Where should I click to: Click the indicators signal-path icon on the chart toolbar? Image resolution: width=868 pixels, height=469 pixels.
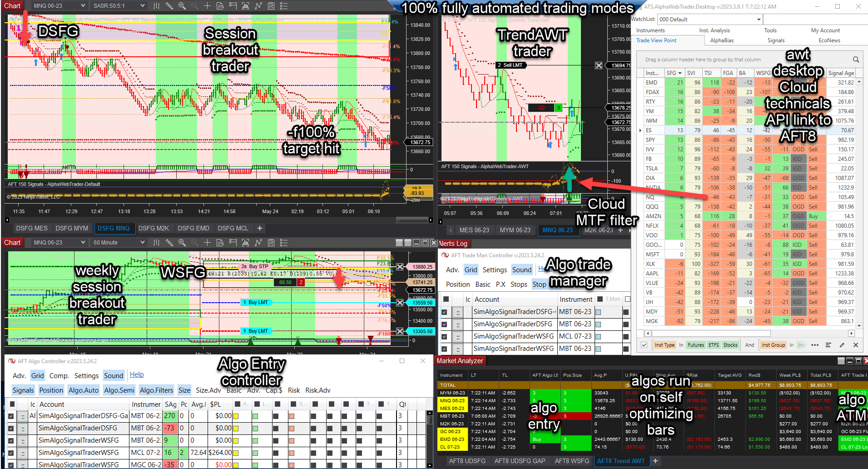pos(258,5)
